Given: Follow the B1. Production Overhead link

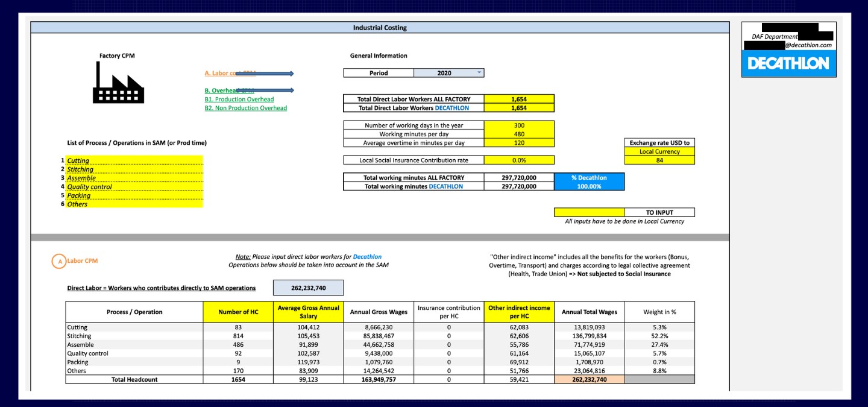Looking at the screenshot, I should click(239, 99).
